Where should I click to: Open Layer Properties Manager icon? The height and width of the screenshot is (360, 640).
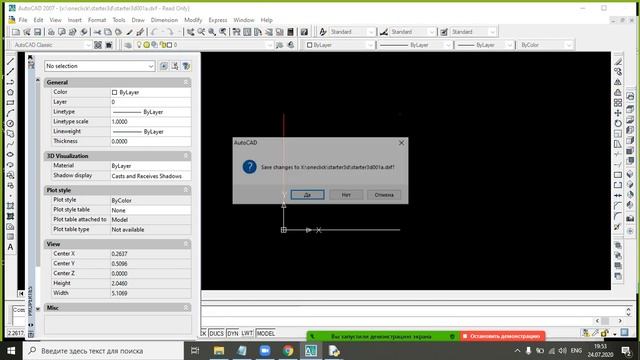coord(128,45)
